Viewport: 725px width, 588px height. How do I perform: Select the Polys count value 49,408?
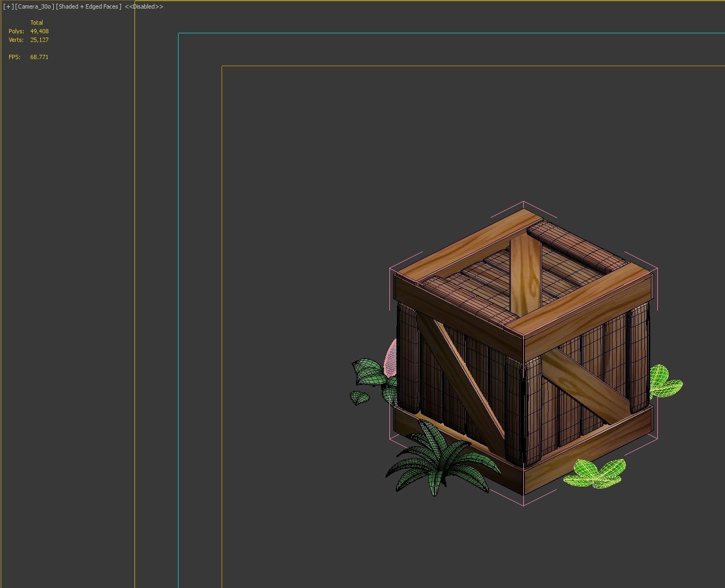pos(39,31)
